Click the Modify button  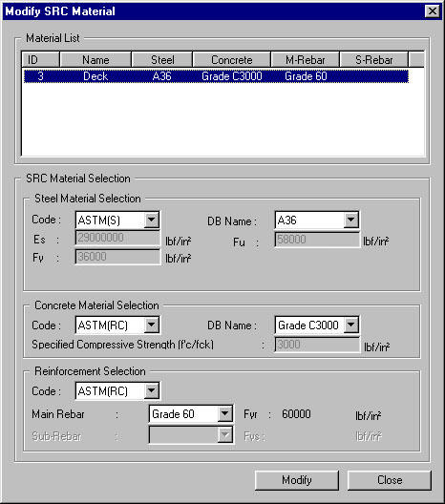click(x=297, y=480)
